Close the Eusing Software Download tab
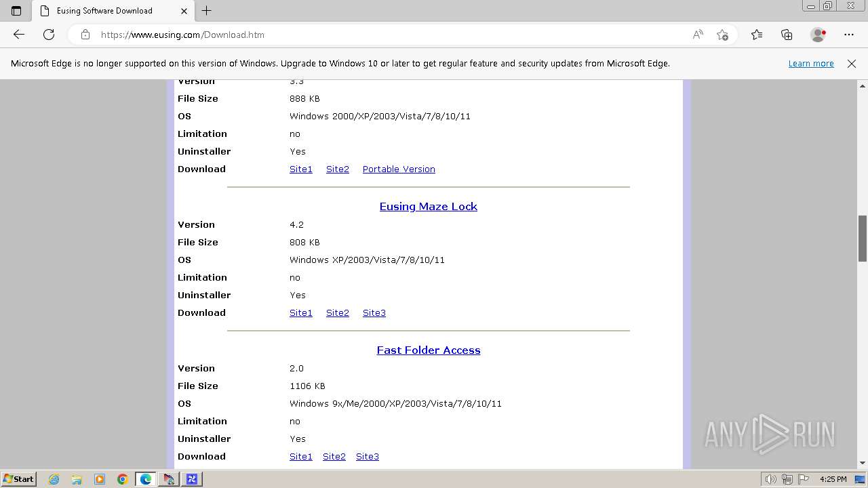 [184, 11]
